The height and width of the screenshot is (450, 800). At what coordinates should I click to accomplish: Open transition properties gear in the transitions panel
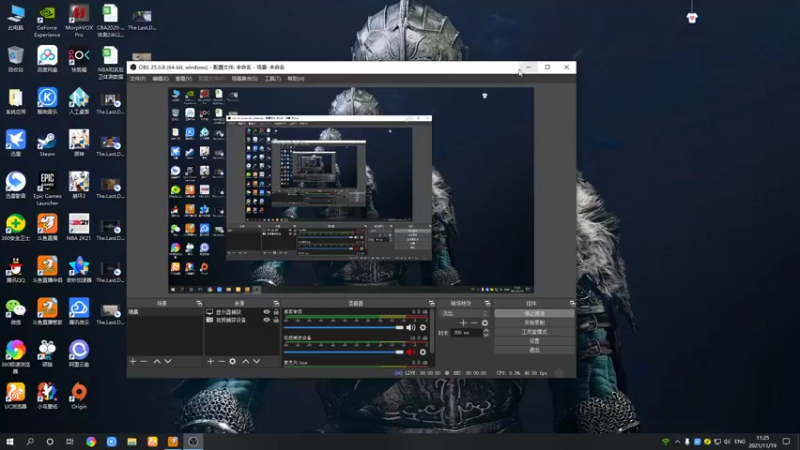(485, 323)
